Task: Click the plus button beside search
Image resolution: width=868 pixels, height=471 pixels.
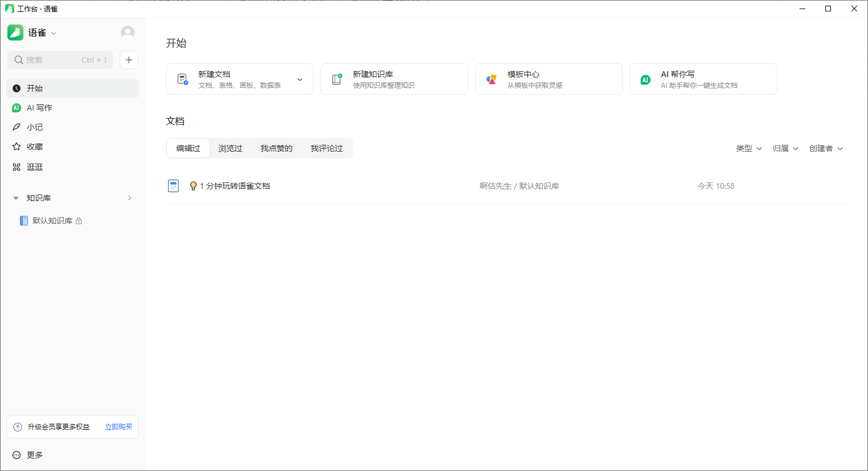Action: click(129, 60)
